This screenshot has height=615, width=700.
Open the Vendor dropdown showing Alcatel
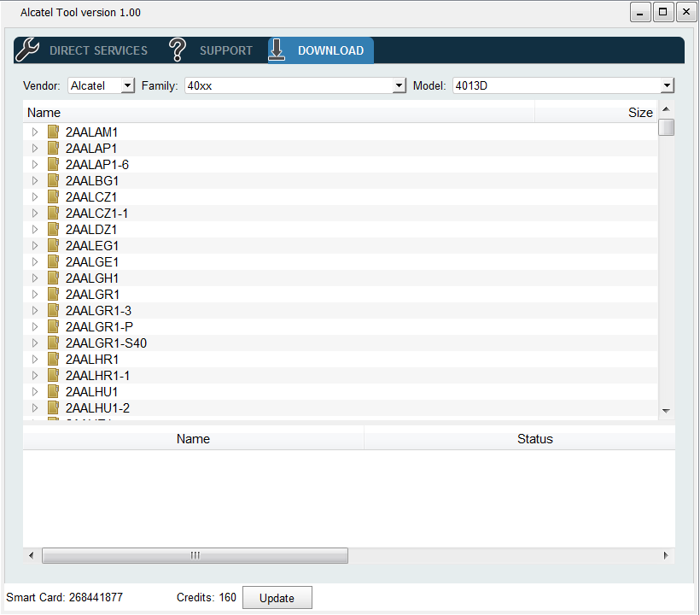[x=102, y=85]
